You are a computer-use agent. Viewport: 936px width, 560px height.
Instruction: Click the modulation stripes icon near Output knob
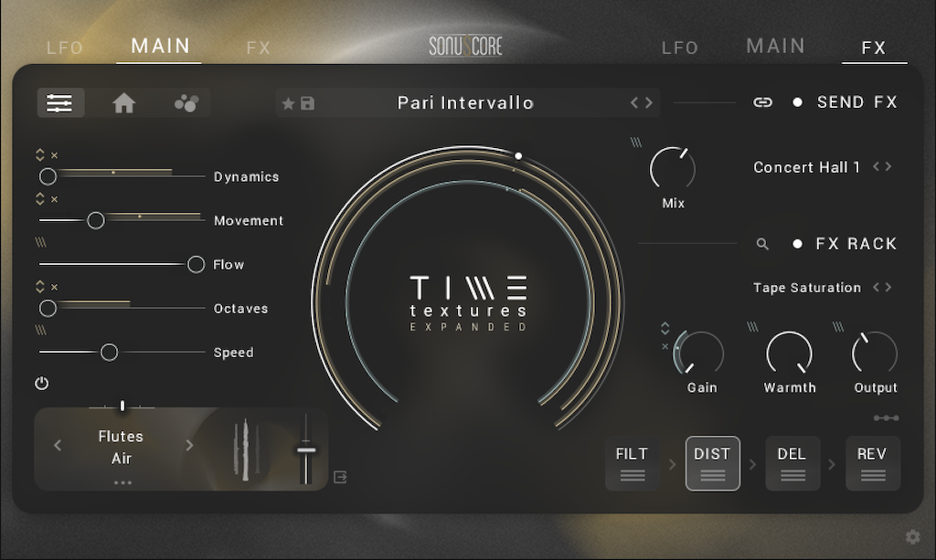click(839, 326)
